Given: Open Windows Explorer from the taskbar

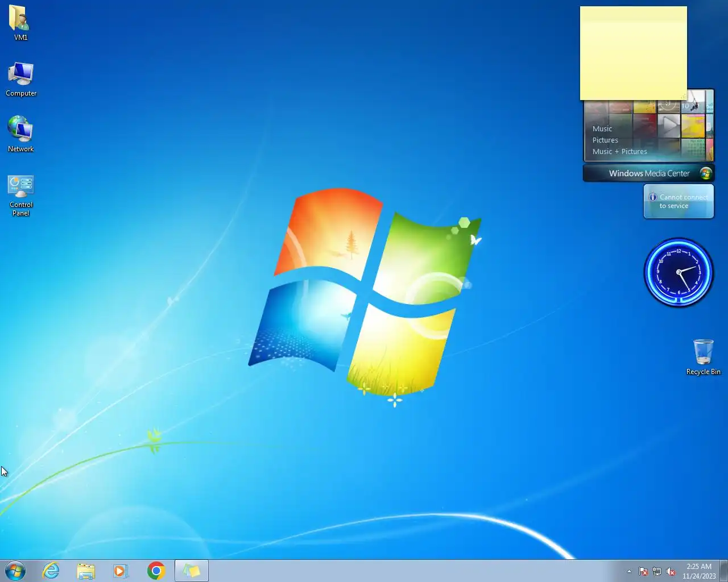Looking at the screenshot, I should click(x=86, y=571).
